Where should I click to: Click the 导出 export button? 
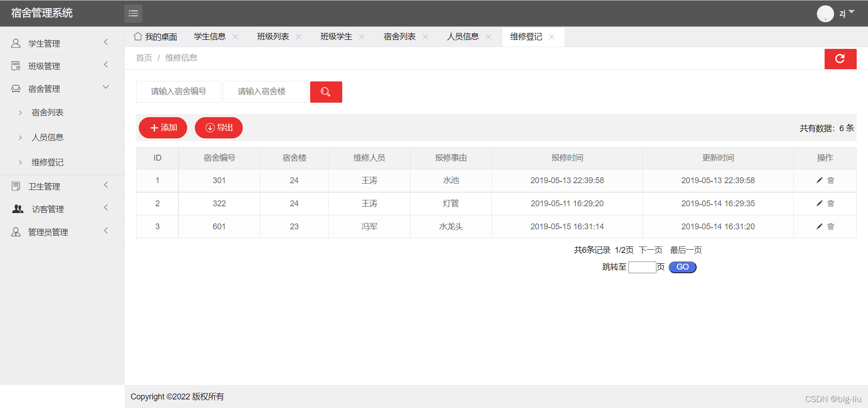tap(219, 128)
